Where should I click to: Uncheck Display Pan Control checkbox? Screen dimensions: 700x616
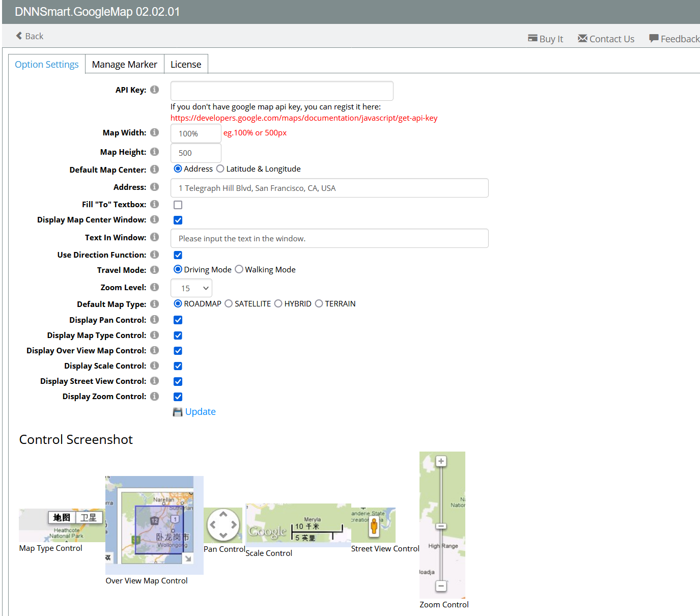coord(178,320)
